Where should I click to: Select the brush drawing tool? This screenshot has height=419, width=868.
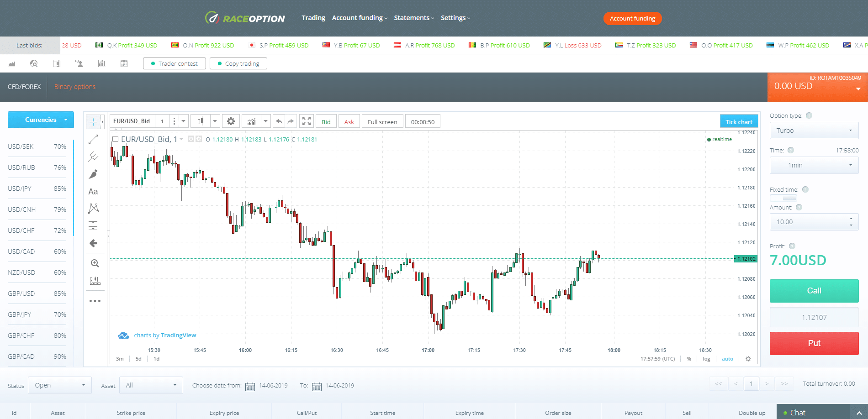93,174
